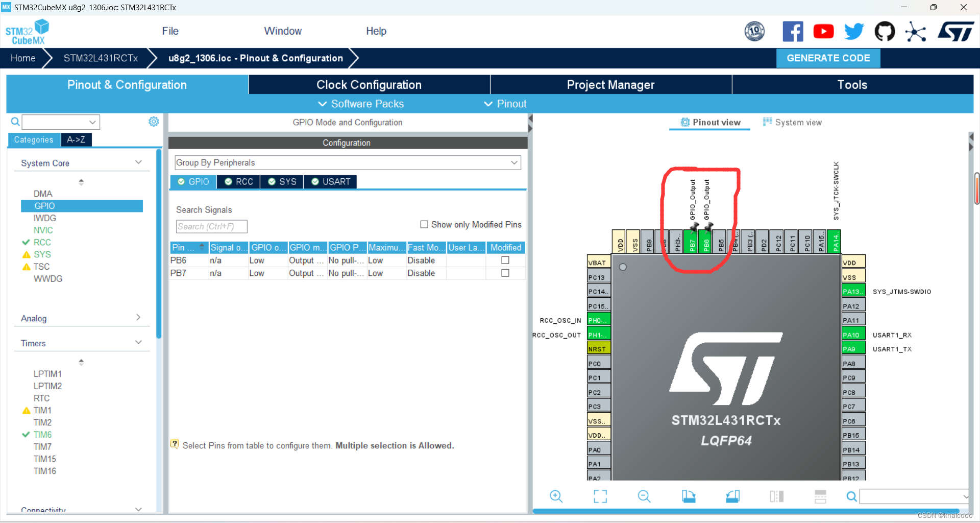Screen dimensions: 980x523
Task: Open the YouTube channel icon
Action: (x=823, y=31)
